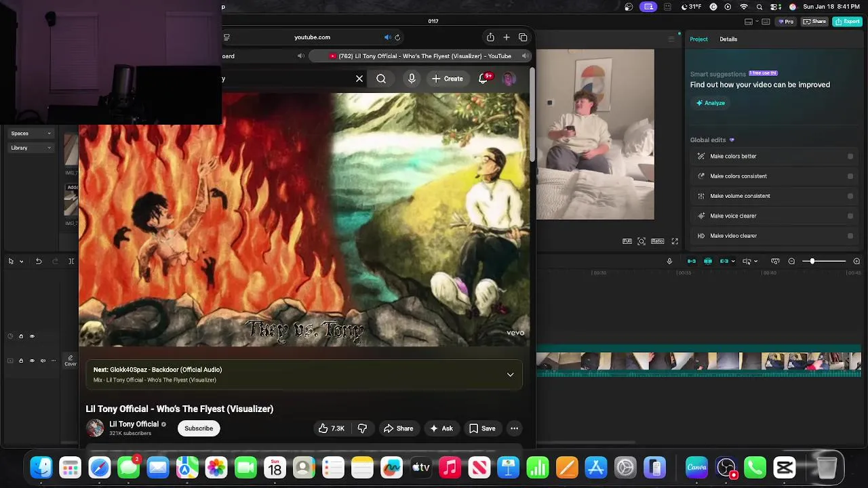This screenshot has width=868, height=488.
Task: Click the Subscribe button
Action: (x=199, y=428)
